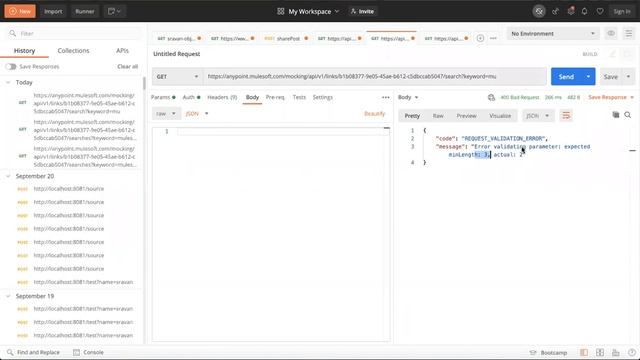Click the capture requests satellite icon
Screen dimensions: 640x360
click(555, 11)
